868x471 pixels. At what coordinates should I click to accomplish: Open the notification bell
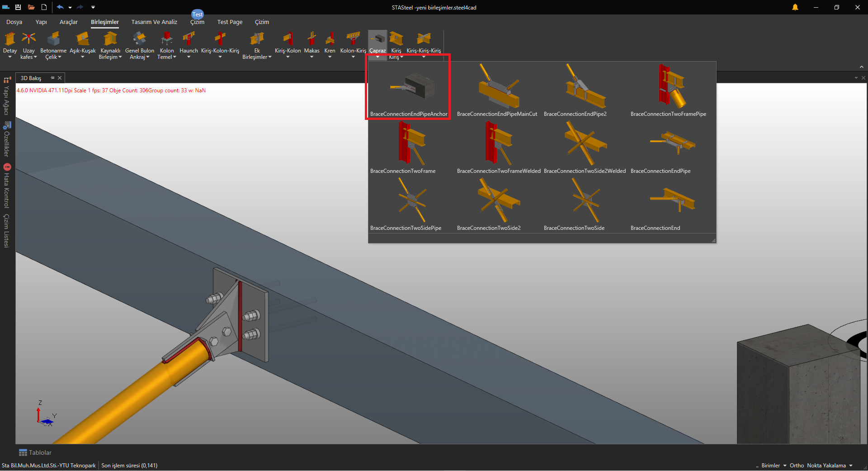(x=795, y=7)
